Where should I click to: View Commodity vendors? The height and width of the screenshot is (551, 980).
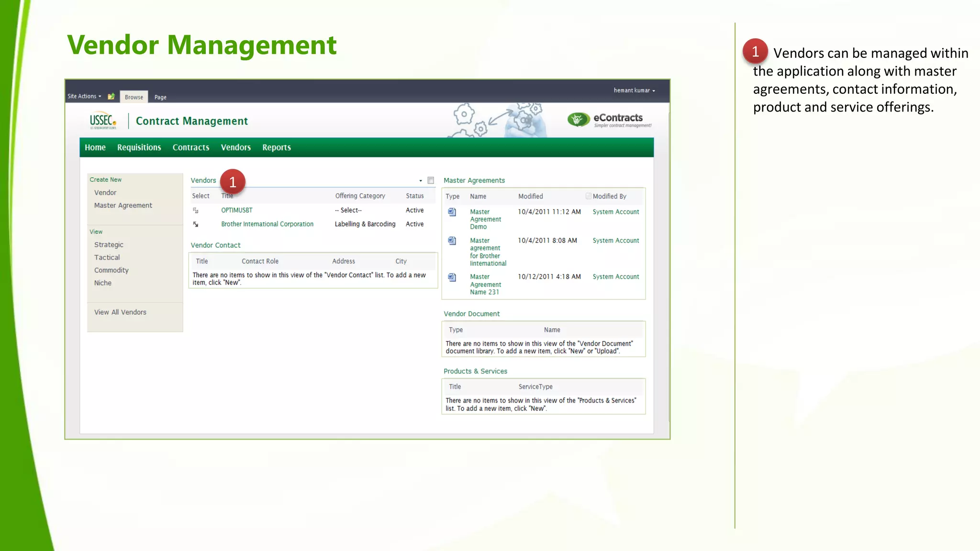[x=111, y=270]
